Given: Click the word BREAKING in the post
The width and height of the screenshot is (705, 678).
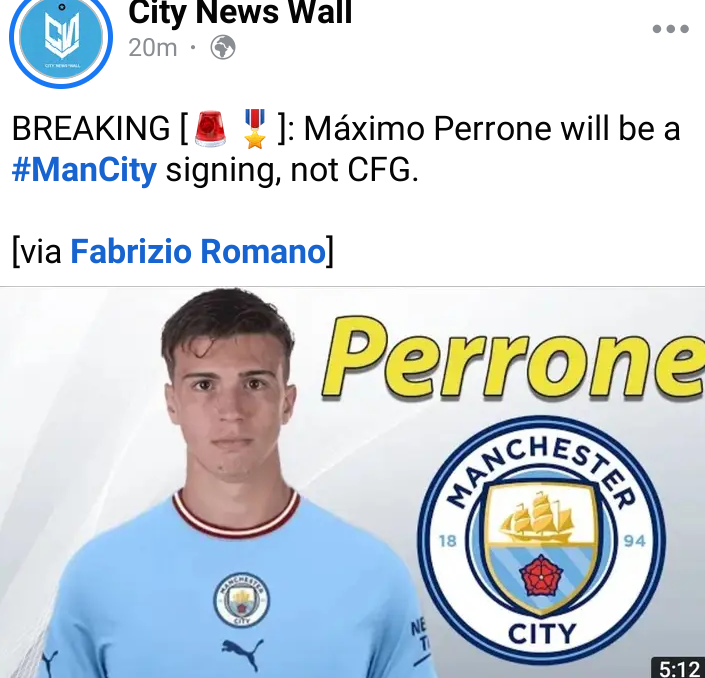Looking at the screenshot, I should click(91, 129).
